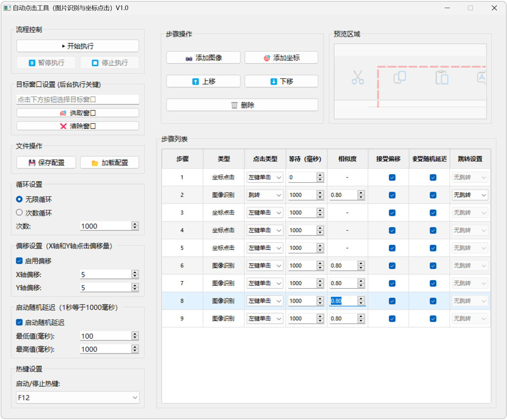
Task: Click into the 次数 value field
Action: (106, 226)
